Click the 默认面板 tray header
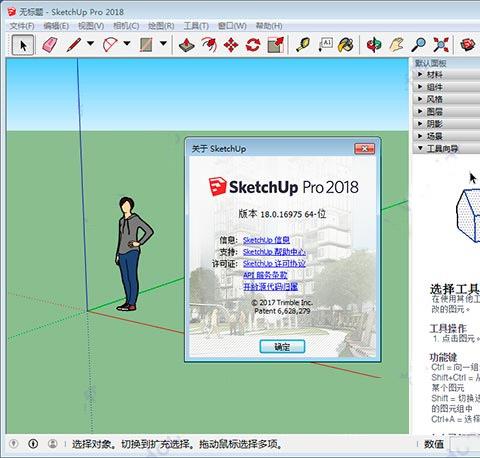Image resolution: width=480 pixels, height=458 pixels. click(x=446, y=63)
